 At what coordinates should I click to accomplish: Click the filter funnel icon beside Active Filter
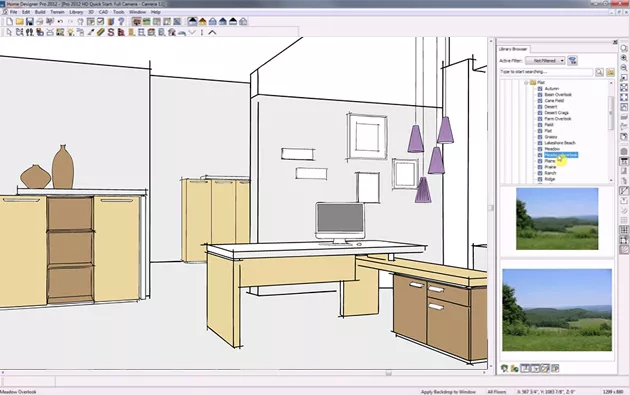573,61
